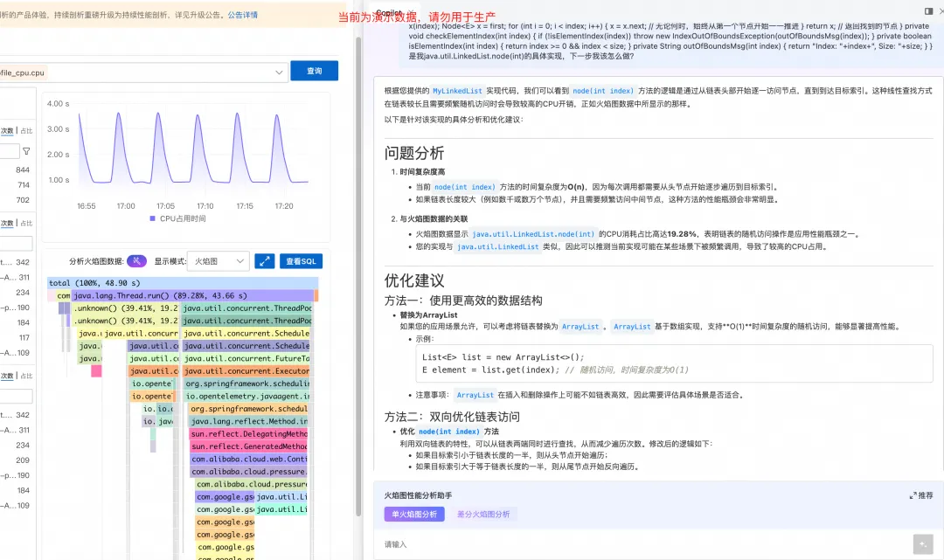This screenshot has height=560, width=944.
Task: Click the java.util.concurrent.FutureTa flame bar
Action: coord(246,358)
